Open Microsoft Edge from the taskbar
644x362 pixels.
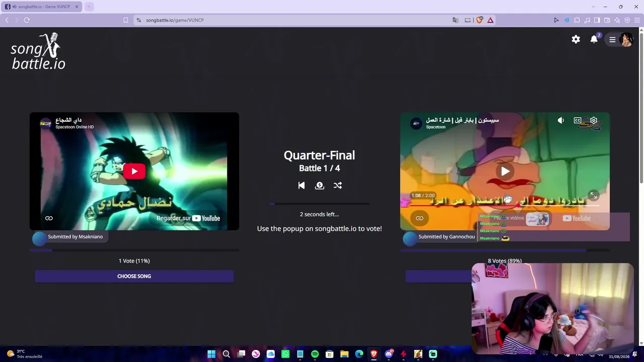(359, 354)
